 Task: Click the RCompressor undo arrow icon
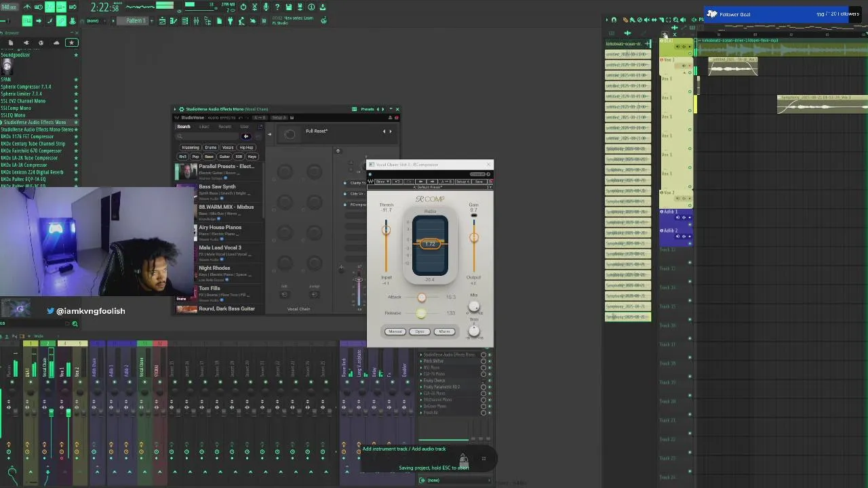(x=397, y=182)
